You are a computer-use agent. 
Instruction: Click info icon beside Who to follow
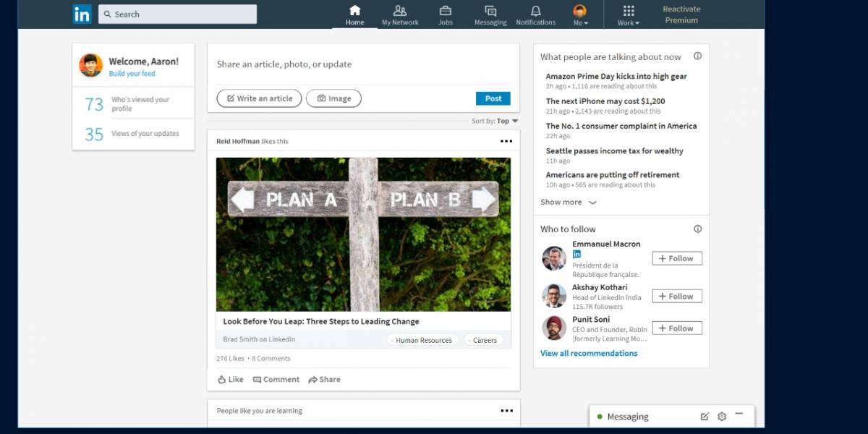(697, 229)
